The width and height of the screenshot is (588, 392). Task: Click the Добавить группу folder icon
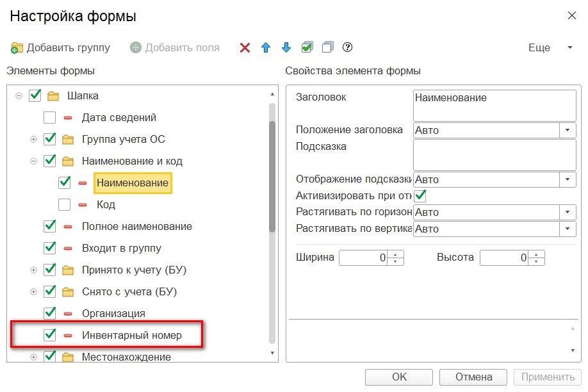(17, 48)
